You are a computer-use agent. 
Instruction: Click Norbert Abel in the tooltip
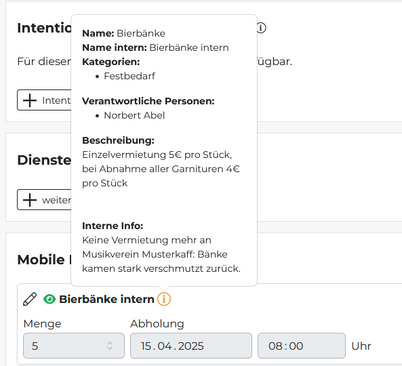pyautogui.click(x=134, y=115)
